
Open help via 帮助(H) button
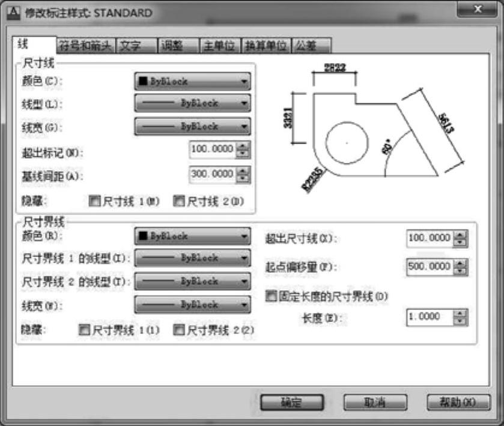(x=458, y=402)
